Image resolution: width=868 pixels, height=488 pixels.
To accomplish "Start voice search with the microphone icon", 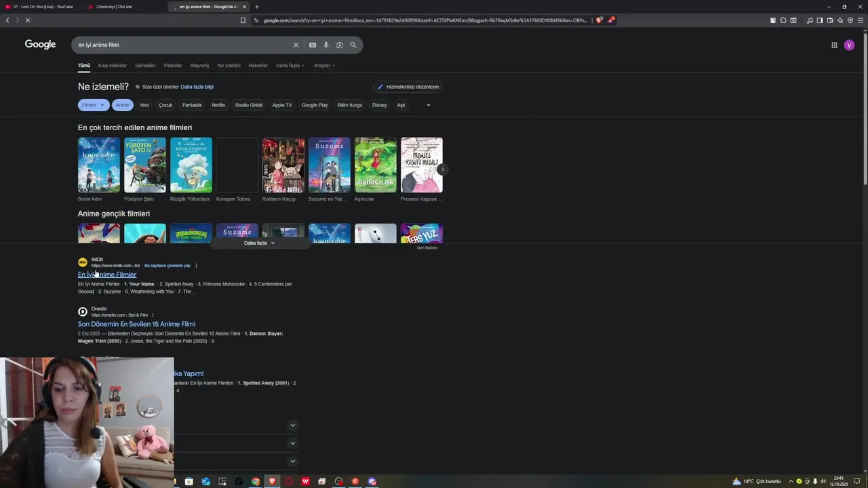I will click(x=326, y=45).
